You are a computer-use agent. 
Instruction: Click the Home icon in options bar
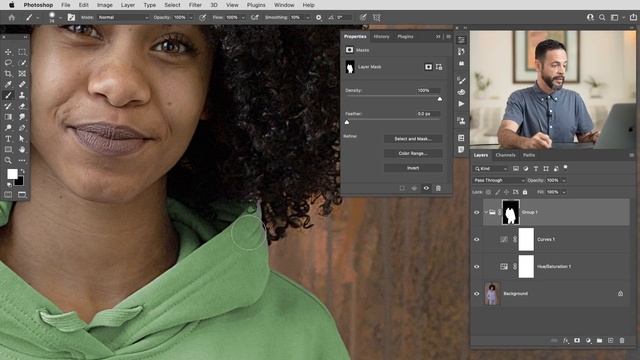[11, 18]
